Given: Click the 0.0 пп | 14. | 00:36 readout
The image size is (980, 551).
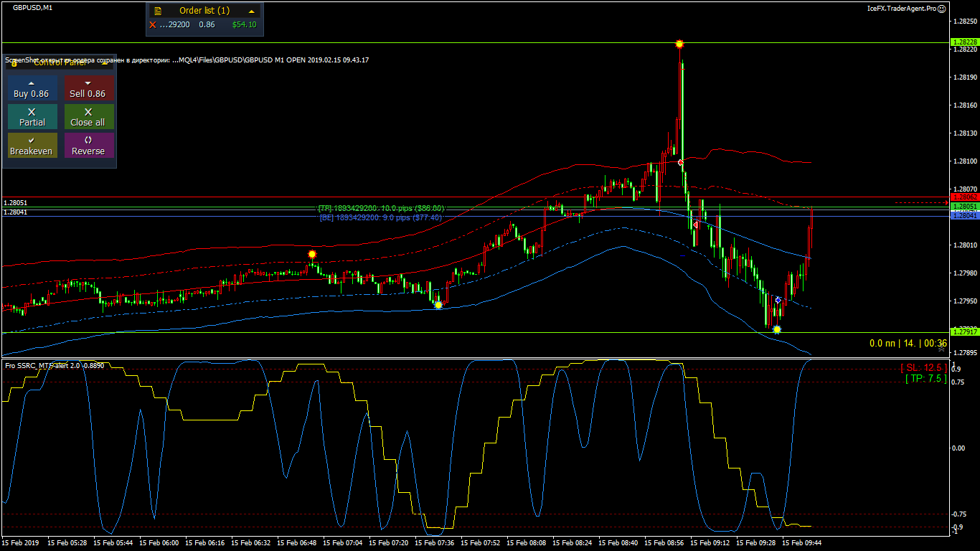Looking at the screenshot, I should tap(908, 344).
